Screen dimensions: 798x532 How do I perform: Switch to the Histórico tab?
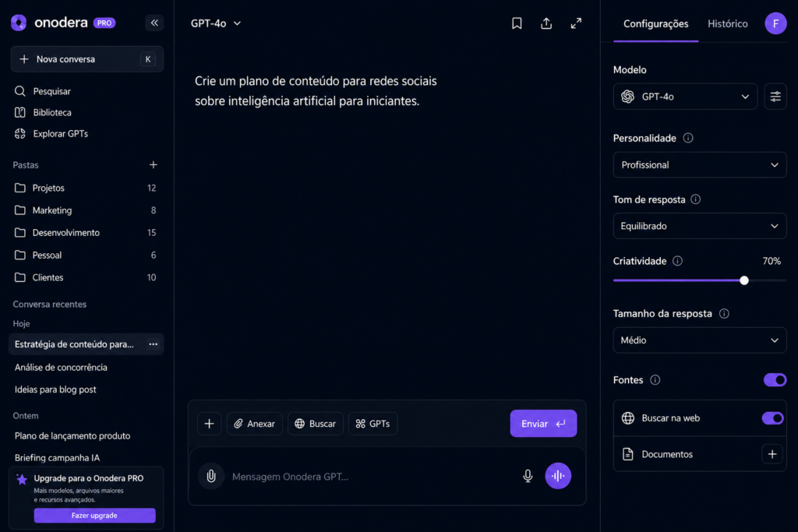[728, 24]
